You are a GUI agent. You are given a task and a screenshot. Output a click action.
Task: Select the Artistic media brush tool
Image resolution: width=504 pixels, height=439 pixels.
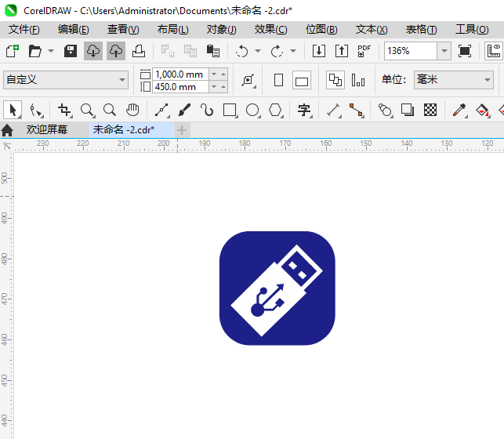[184, 110]
